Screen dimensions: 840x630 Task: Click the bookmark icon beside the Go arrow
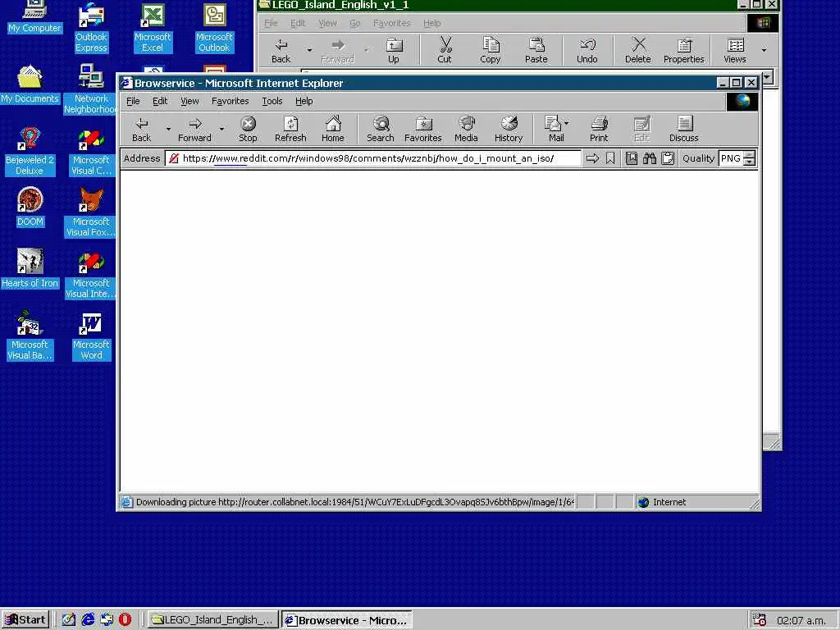(610, 158)
